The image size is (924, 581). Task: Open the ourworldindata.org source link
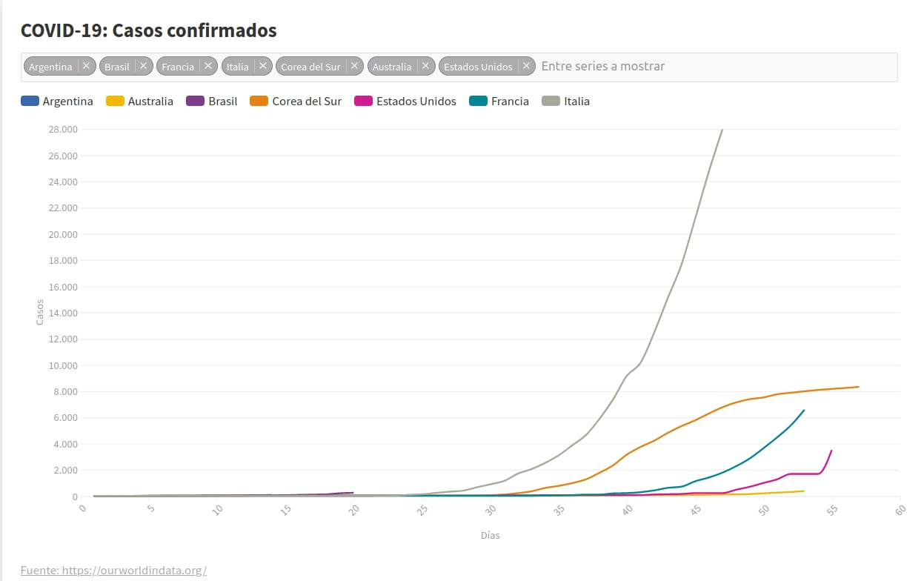(x=113, y=570)
